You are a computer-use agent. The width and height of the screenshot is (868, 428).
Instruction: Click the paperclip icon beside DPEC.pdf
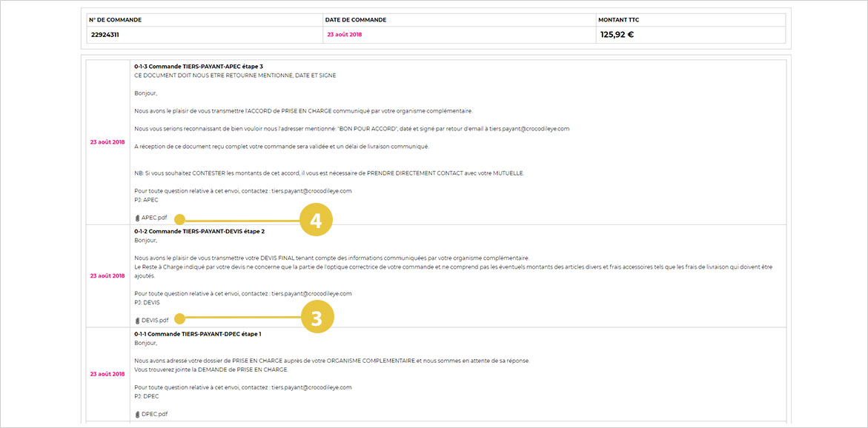(x=137, y=414)
